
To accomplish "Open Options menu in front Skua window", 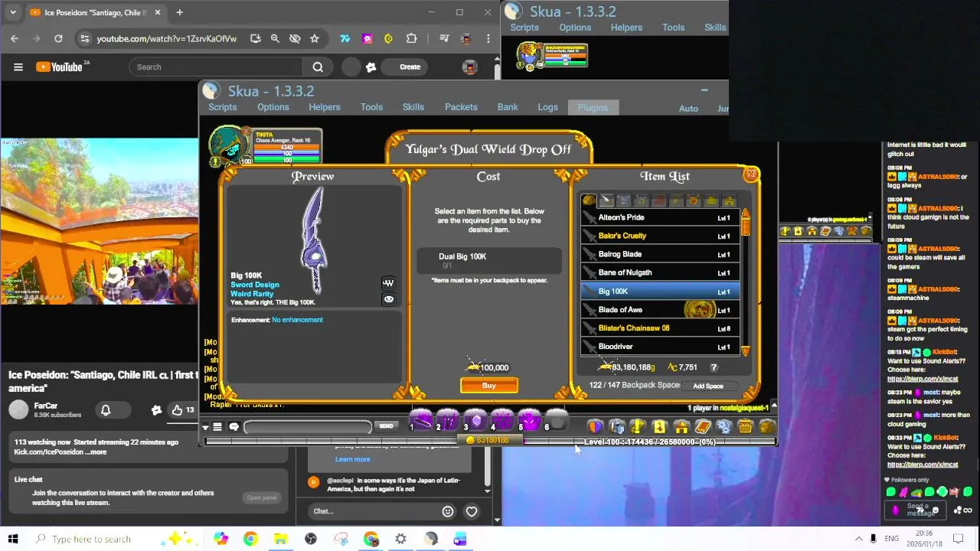I will [273, 107].
